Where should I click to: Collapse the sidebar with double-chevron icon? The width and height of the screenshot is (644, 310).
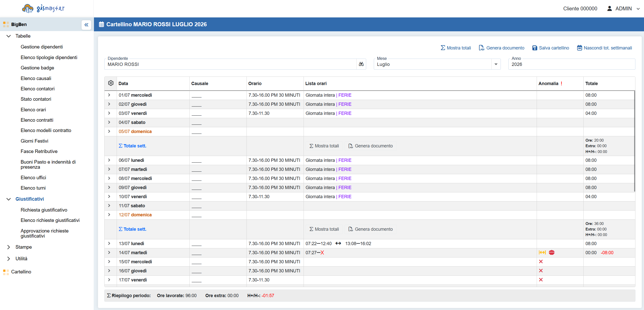point(86,25)
